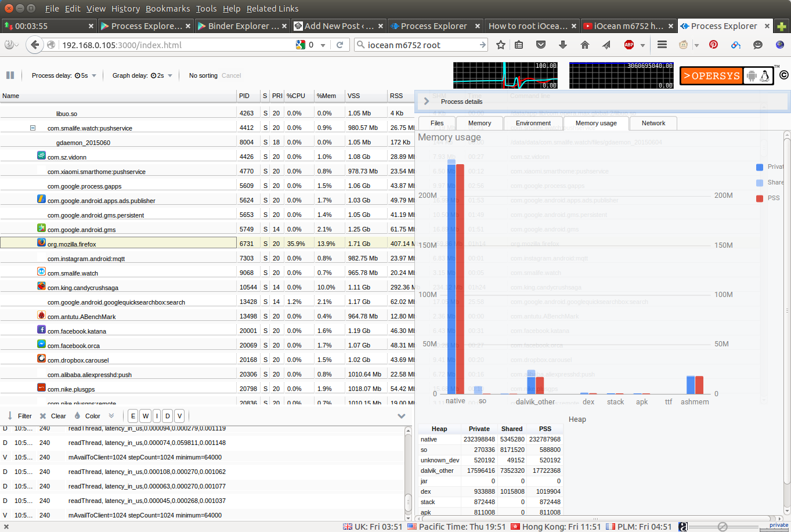Collapse the com.smalife.watch:pushservice tree node

33,128
